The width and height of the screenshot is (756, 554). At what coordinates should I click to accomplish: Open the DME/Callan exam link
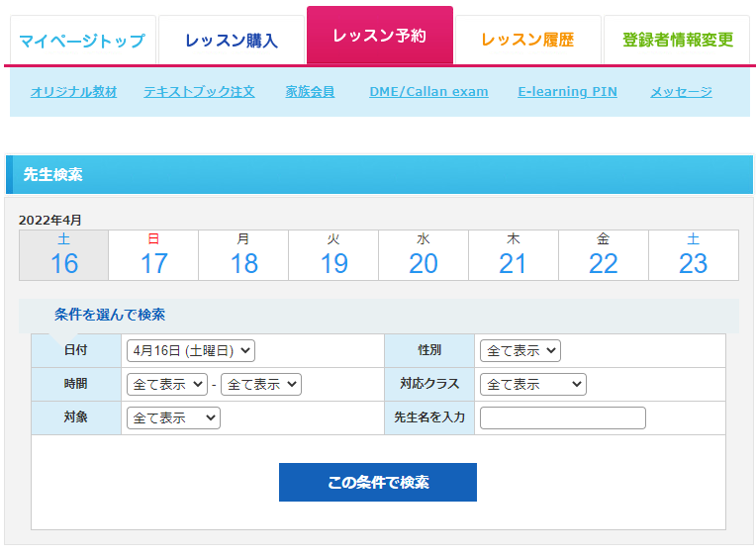pyautogui.click(x=428, y=92)
